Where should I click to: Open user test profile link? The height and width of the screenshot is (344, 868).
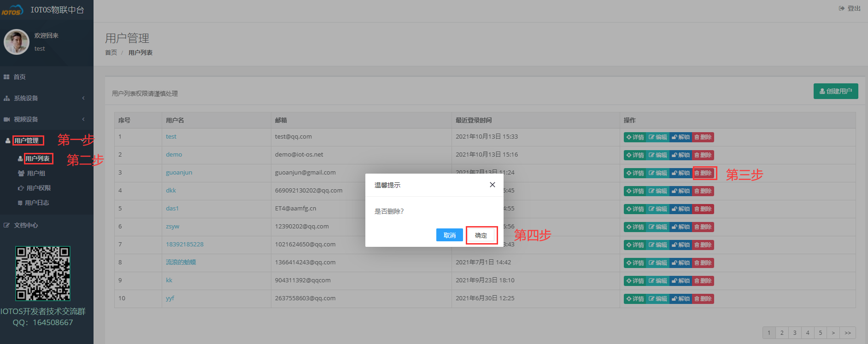(x=171, y=137)
